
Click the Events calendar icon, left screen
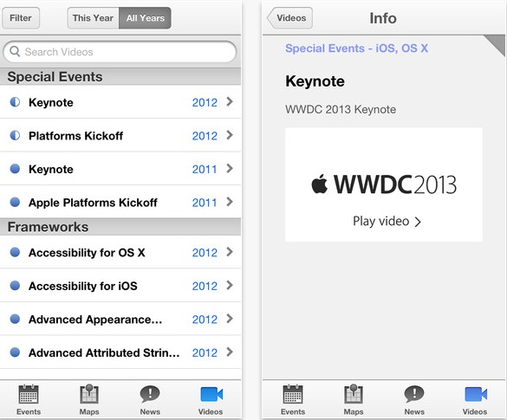coord(29,394)
